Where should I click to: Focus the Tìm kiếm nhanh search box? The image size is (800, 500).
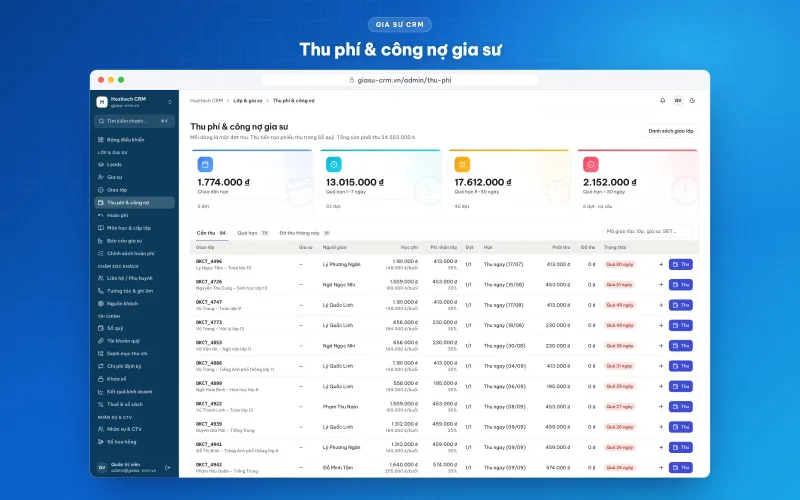click(135, 121)
